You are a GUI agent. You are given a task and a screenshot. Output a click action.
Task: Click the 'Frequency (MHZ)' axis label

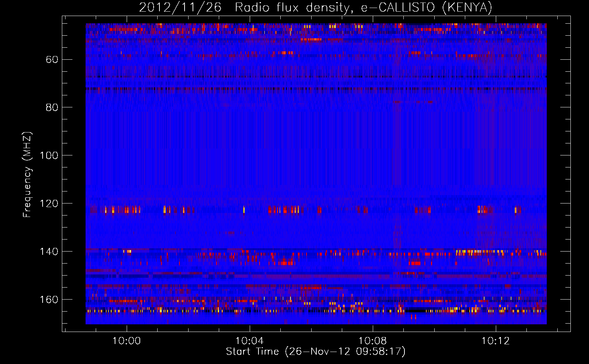[27, 175]
